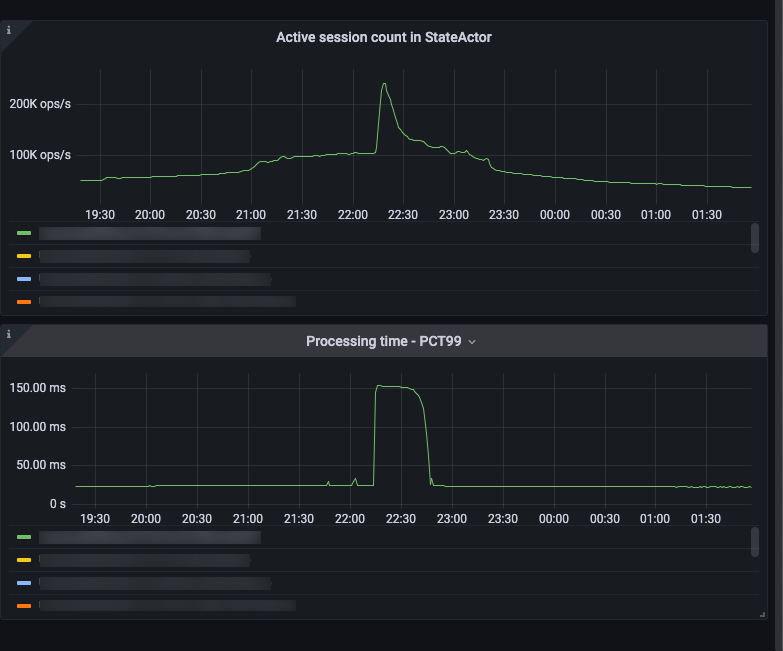This screenshot has width=783, height=651.
Task: Click the orange series color icon in the Processing time legend
Action: (24, 606)
